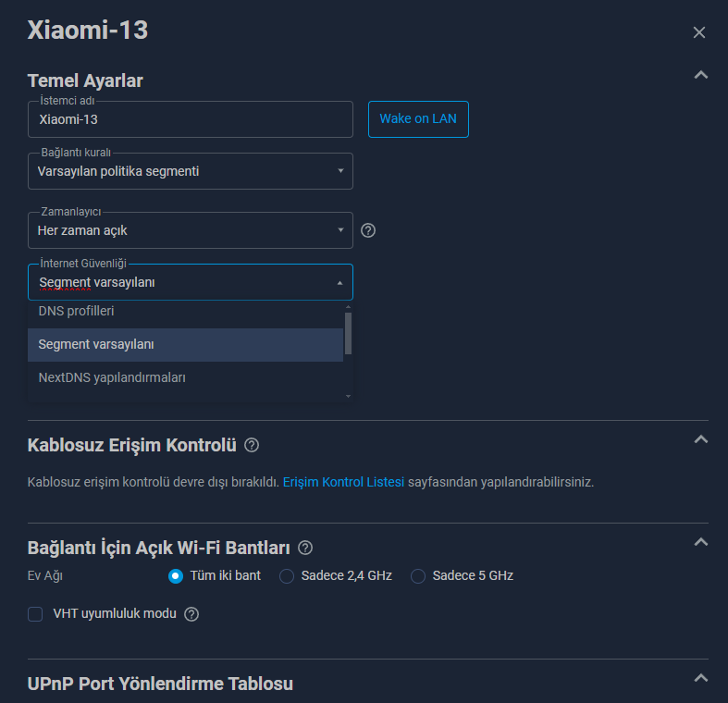Image resolution: width=728 pixels, height=703 pixels.
Task: Click help icon next to Kablosuz Erişim Kontrolü
Action: [252, 445]
